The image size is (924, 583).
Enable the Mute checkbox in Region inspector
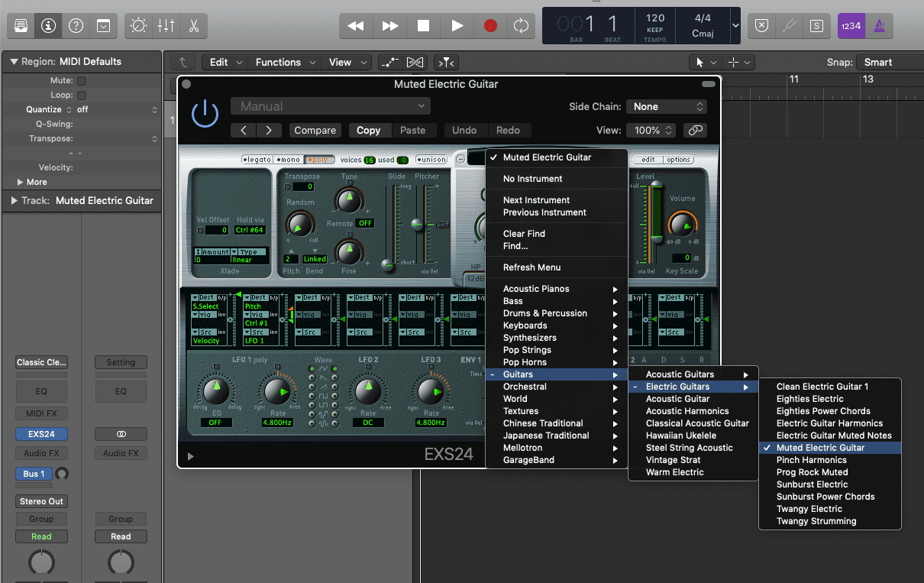tap(81, 80)
